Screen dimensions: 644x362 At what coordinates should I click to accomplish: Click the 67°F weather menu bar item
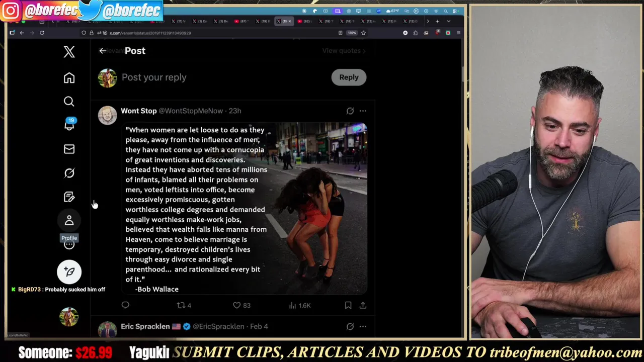393,11
